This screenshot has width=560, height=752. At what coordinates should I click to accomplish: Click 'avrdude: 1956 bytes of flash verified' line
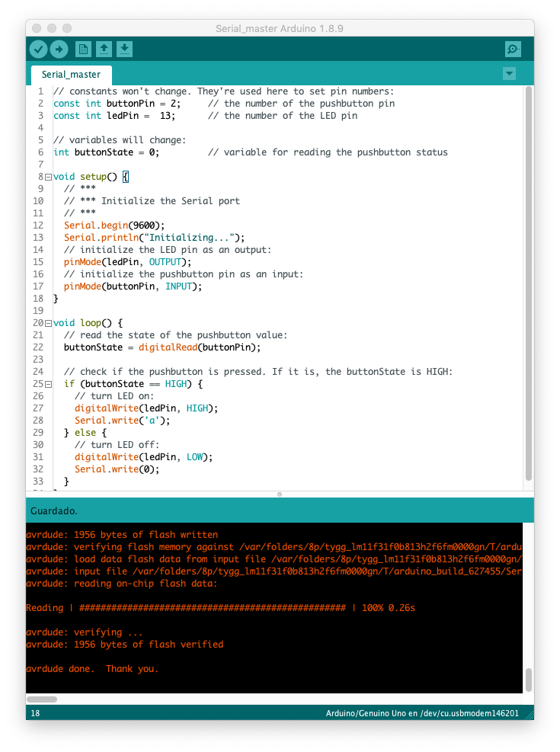[125, 645]
